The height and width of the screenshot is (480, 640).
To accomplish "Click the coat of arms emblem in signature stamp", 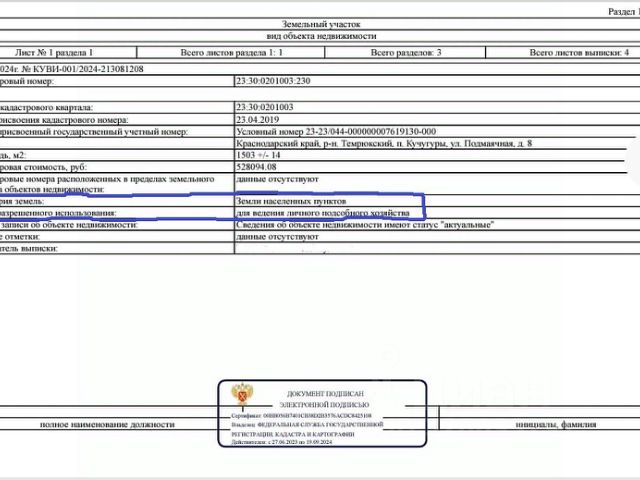I will click(x=242, y=394).
